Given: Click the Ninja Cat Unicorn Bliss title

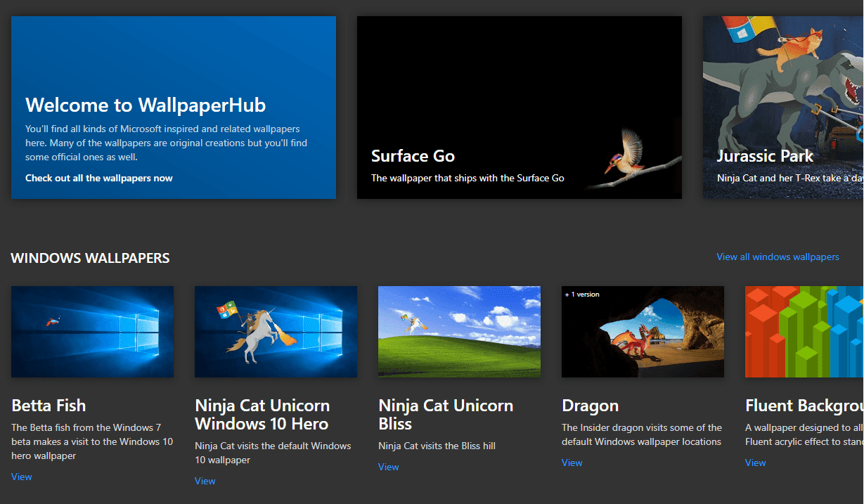Looking at the screenshot, I should (x=446, y=415).
